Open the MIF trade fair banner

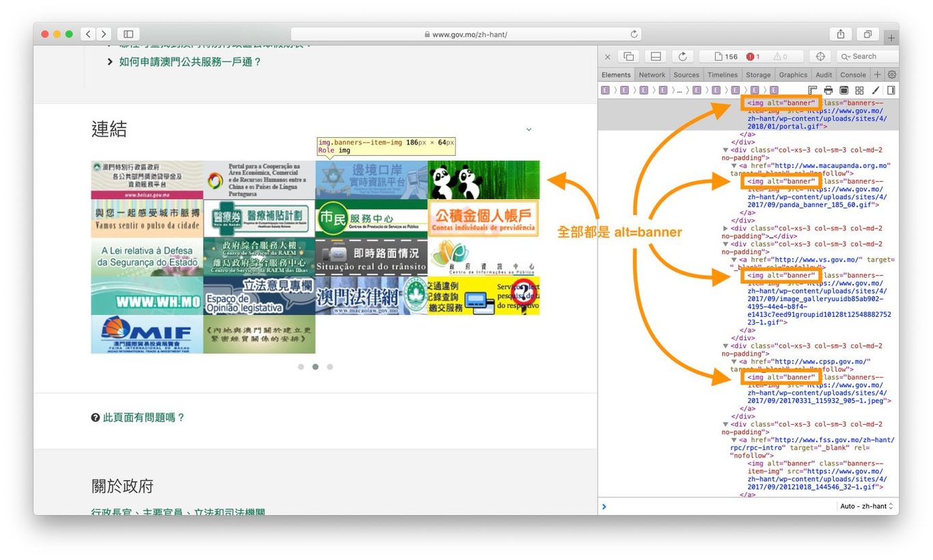[x=148, y=334]
